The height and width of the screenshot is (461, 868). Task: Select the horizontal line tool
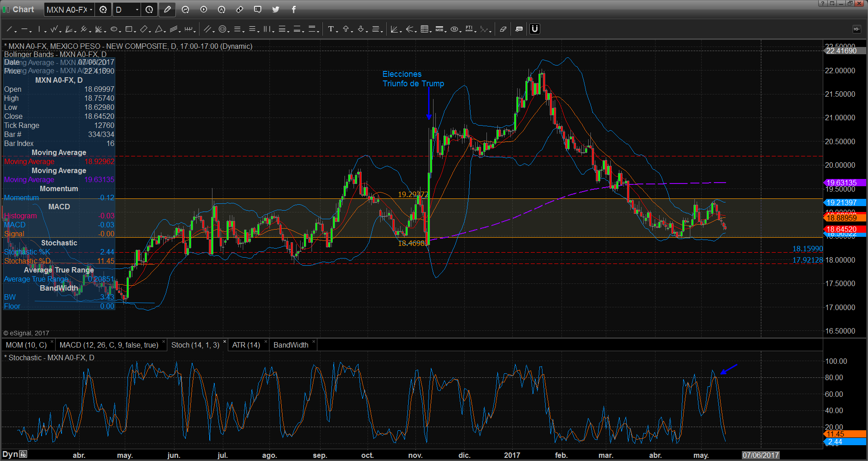24,29
